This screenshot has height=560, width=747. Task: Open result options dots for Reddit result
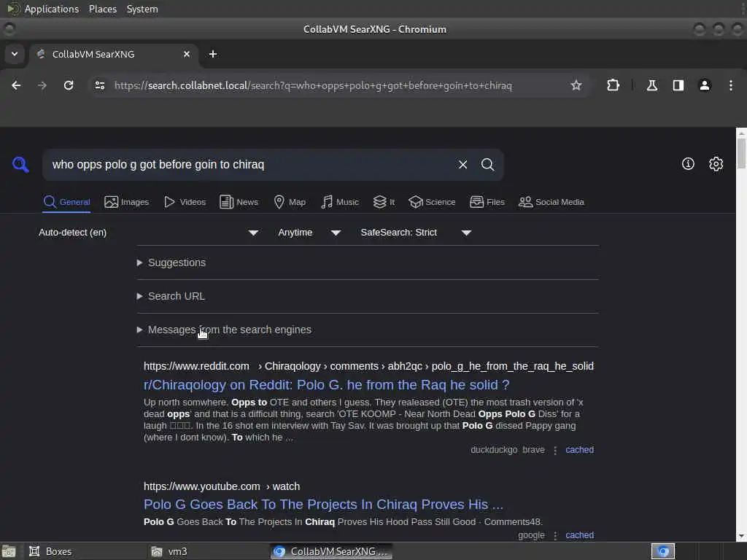coord(555,450)
